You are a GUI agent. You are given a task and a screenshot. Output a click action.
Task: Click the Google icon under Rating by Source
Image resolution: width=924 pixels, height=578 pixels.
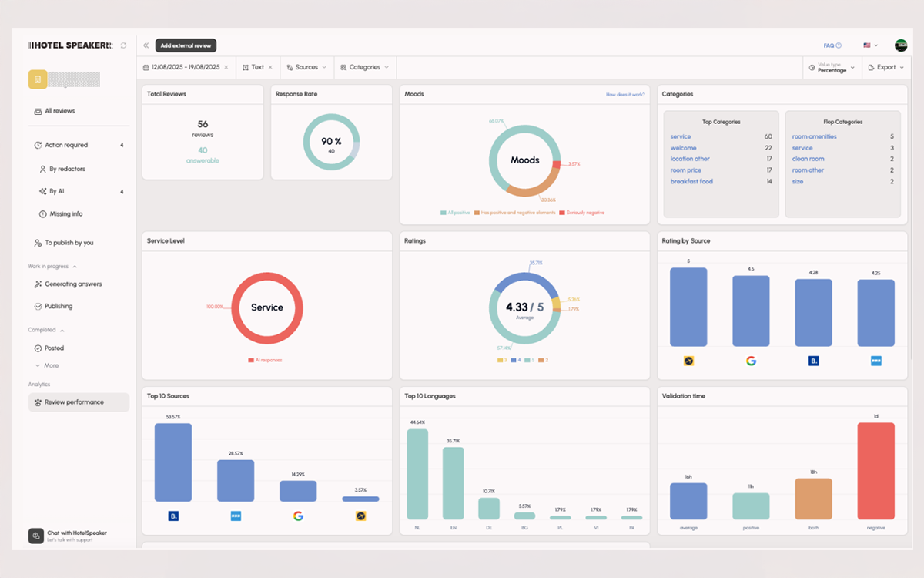pos(751,361)
